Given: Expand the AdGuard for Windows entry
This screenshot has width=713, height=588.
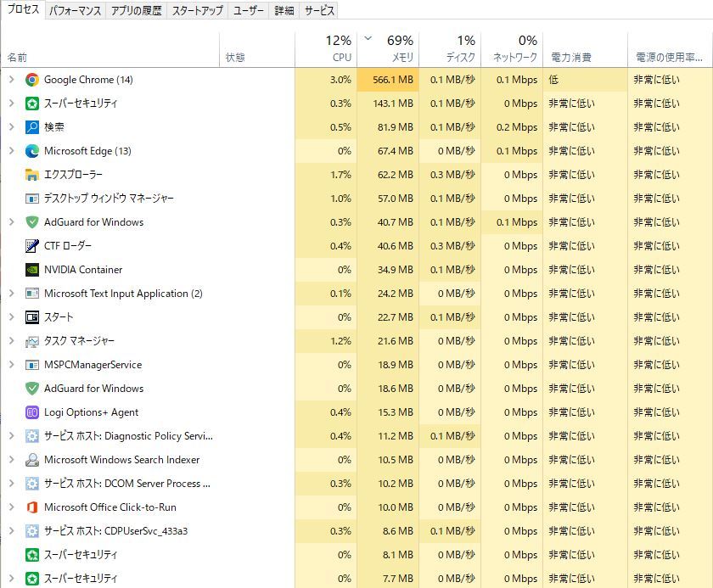Looking at the screenshot, I should 11,222.
